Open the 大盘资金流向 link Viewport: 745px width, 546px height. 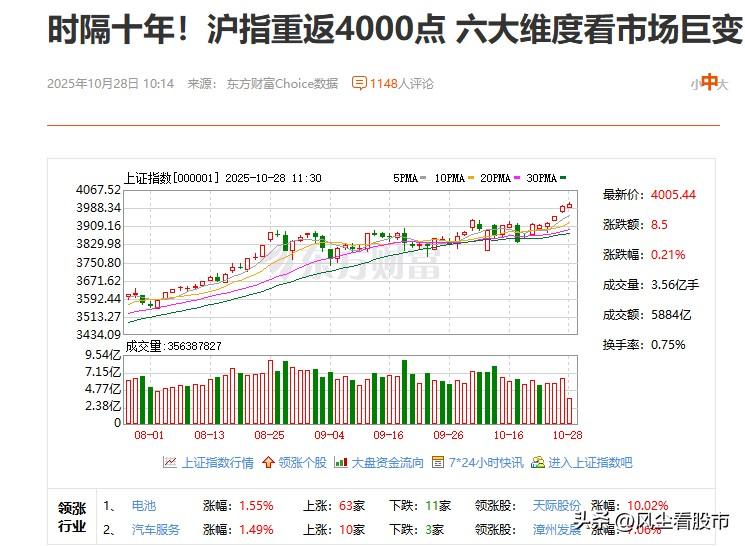[387, 462]
